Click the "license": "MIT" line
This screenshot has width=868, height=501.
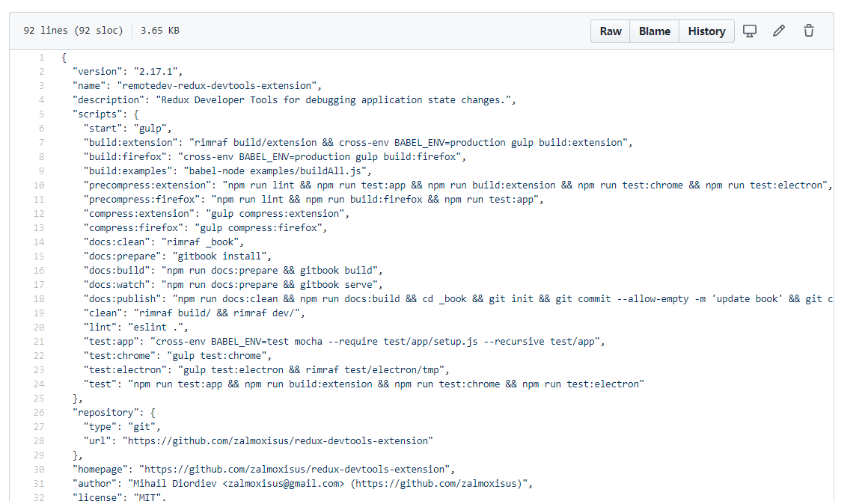119,497
